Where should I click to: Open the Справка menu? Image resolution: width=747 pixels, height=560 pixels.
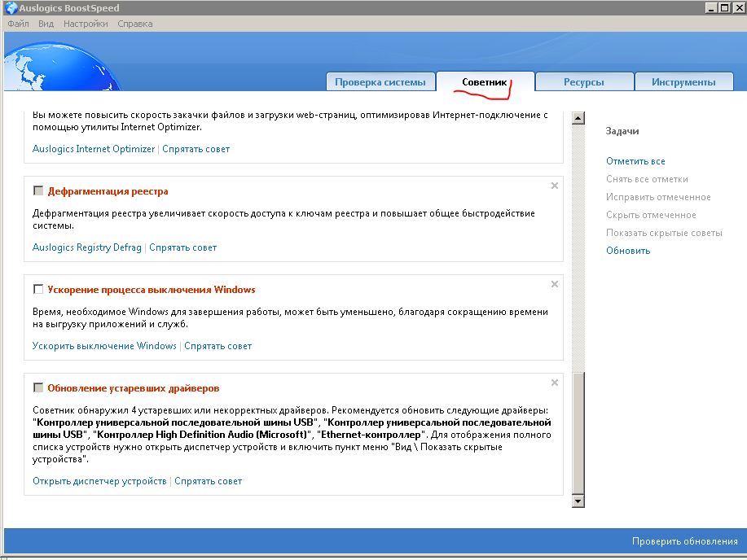pyautogui.click(x=135, y=24)
